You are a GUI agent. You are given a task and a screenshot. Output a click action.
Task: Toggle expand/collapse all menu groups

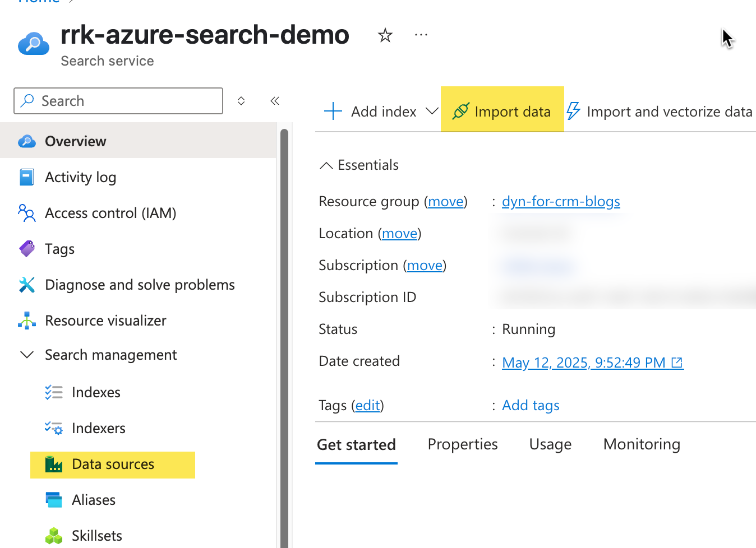(241, 101)
